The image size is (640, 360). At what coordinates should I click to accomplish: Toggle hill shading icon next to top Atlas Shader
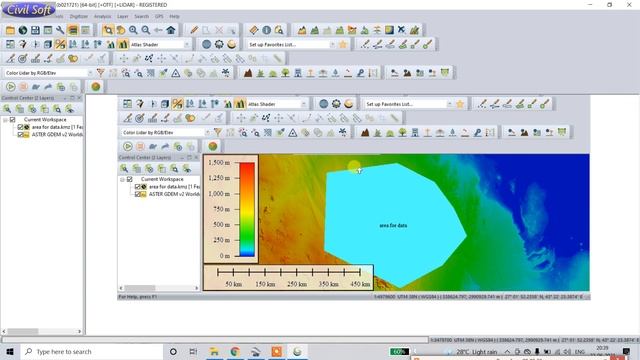click(x=123, y=44)
